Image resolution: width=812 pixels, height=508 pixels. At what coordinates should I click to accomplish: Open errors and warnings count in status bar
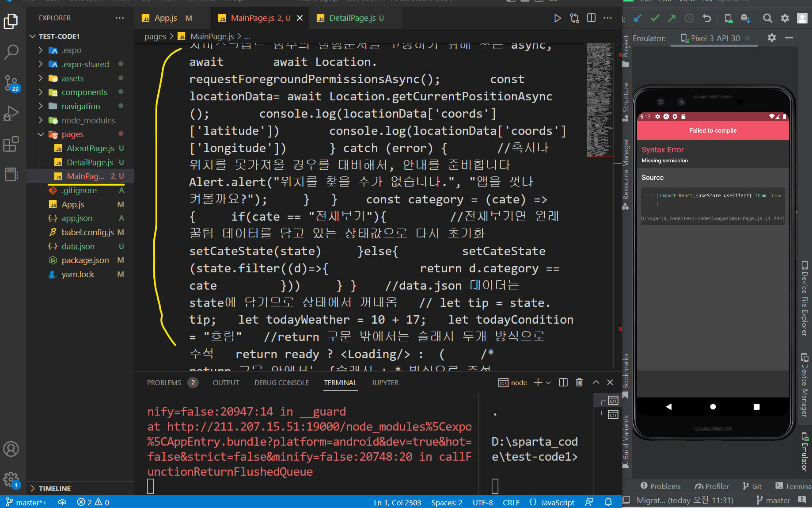(93, 502)
